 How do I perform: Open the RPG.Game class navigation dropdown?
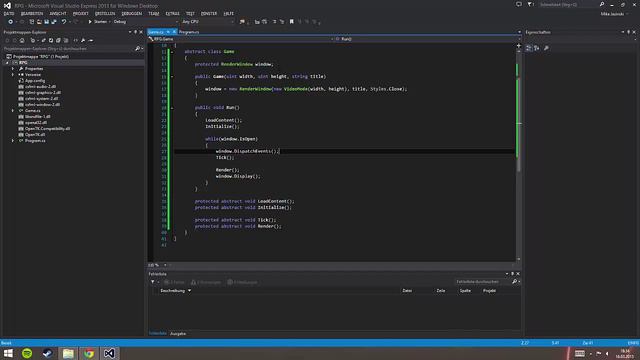[241, 39]
